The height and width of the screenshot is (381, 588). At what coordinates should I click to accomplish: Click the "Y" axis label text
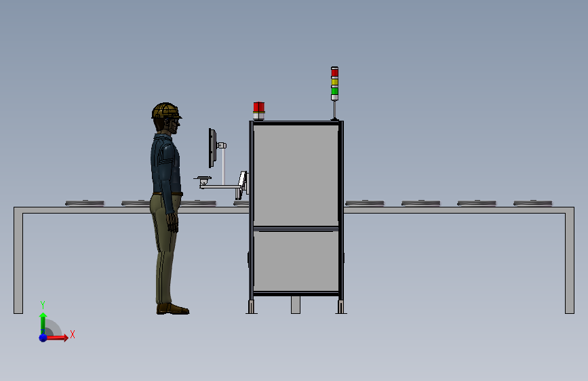pos(43,305)
